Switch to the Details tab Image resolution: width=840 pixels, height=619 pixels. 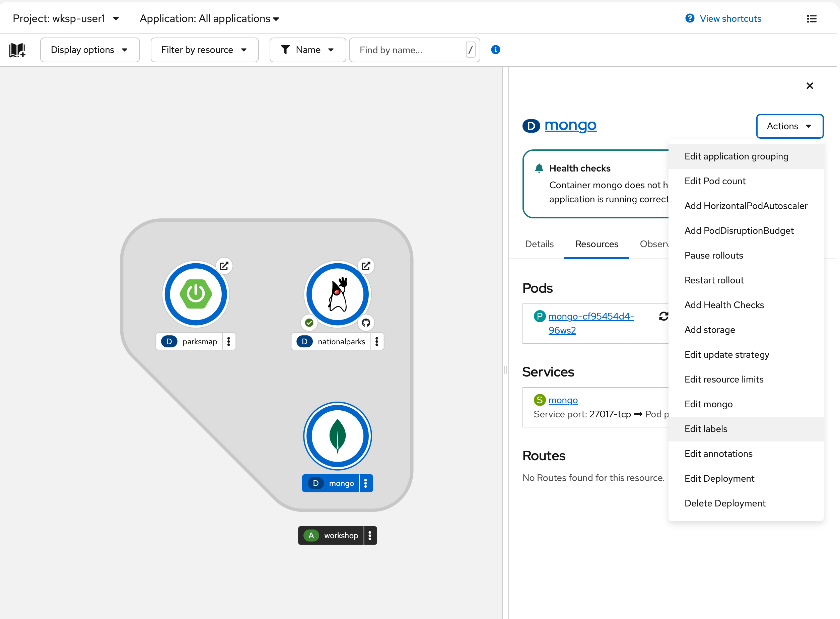(x=539, y=244)
